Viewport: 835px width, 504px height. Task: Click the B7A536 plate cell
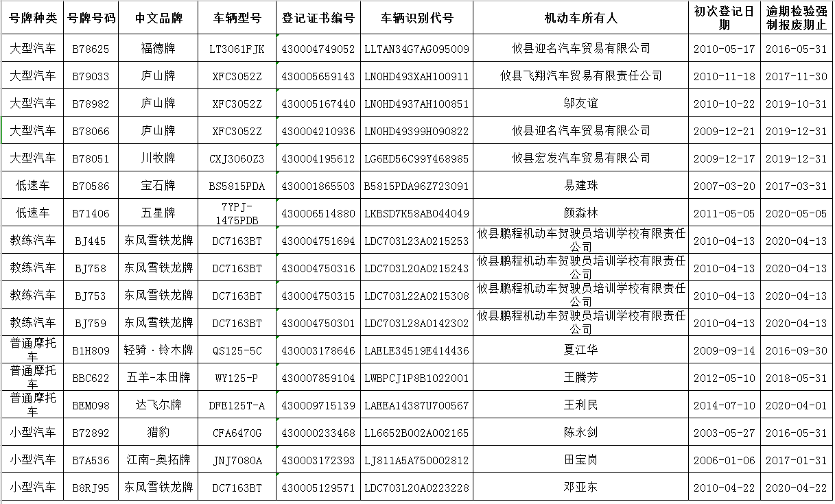point(91,460)
